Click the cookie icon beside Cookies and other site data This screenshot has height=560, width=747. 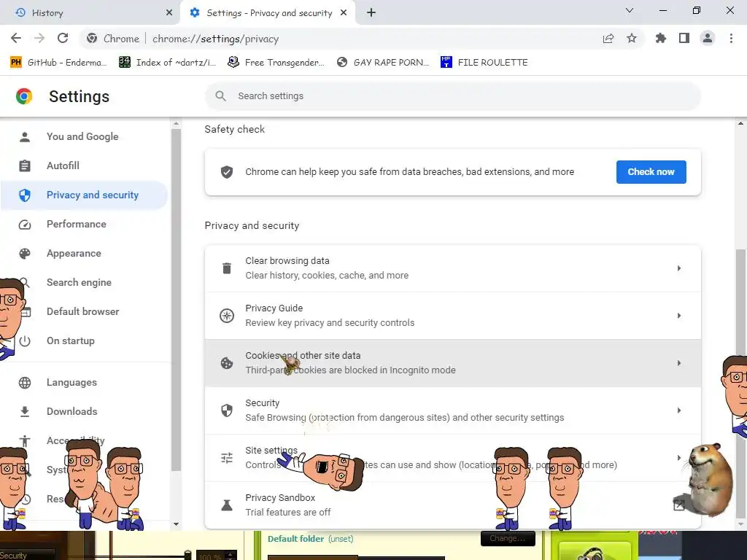point(227,363)
